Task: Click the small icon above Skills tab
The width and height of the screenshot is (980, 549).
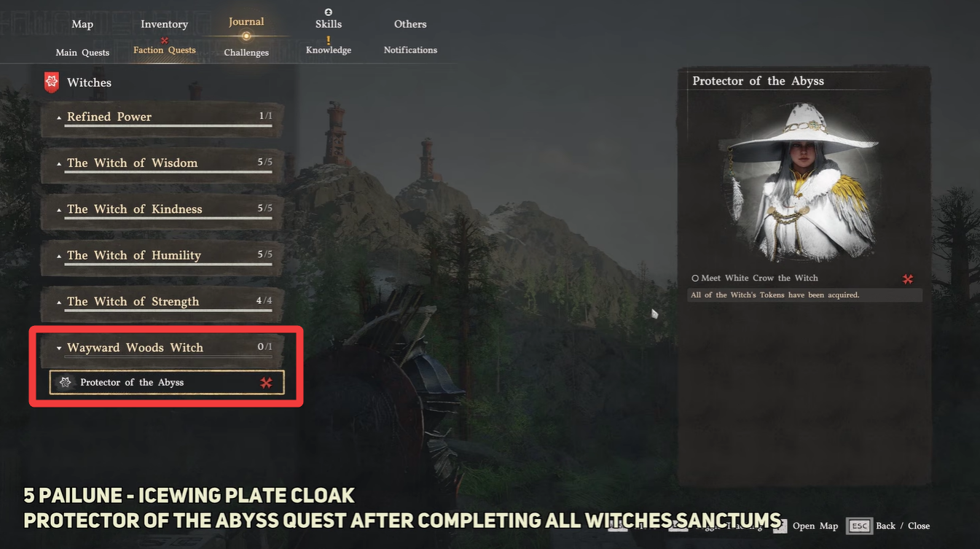Action: coord(329,12)
